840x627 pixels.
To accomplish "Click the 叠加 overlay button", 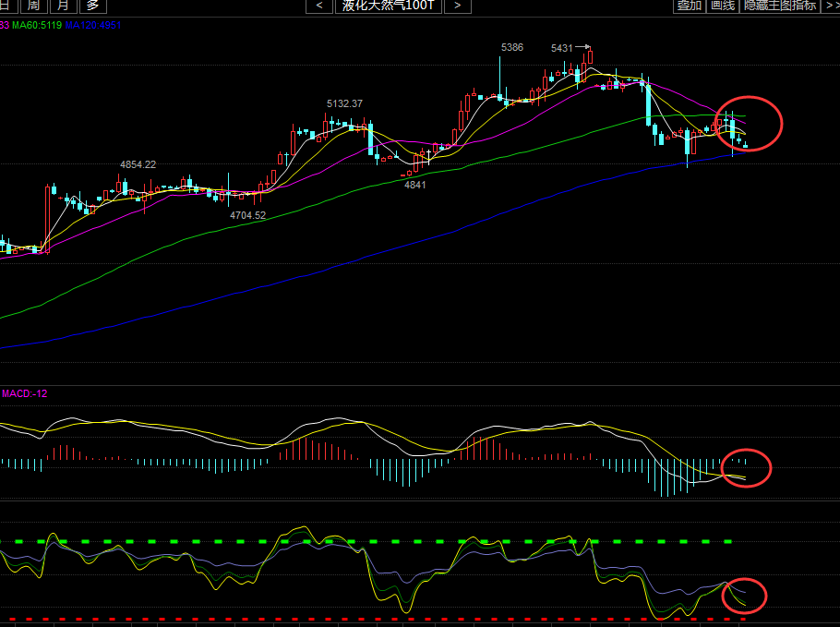I will click(x=689, y=6).
